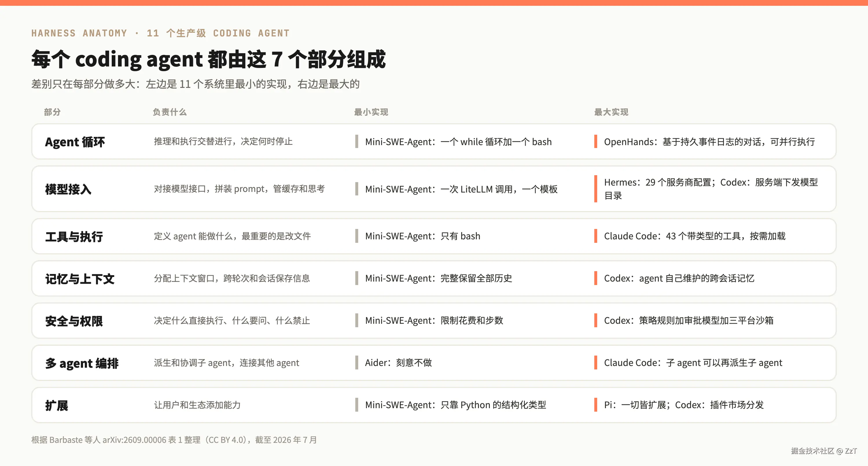Screen dimensions: 868x466
Task: Click 'Codex：agent 自己维护的跨会话记忆' cell
Action: click(679, 278)
